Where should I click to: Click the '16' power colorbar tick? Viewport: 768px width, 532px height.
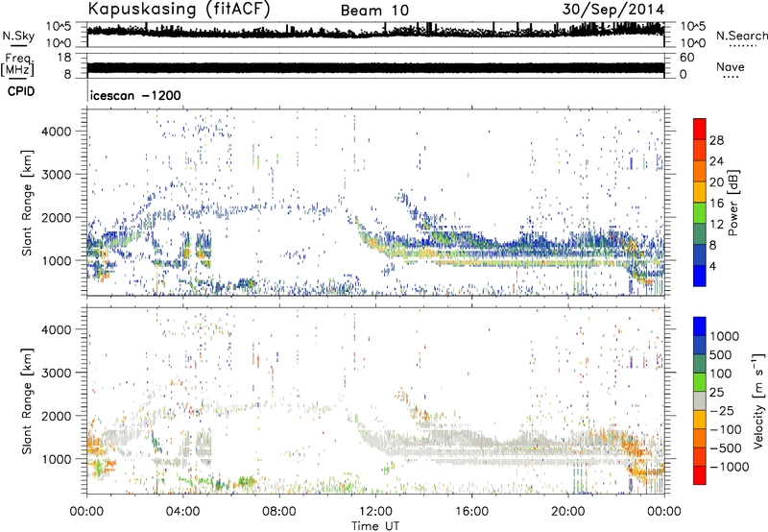click(716, 204)
